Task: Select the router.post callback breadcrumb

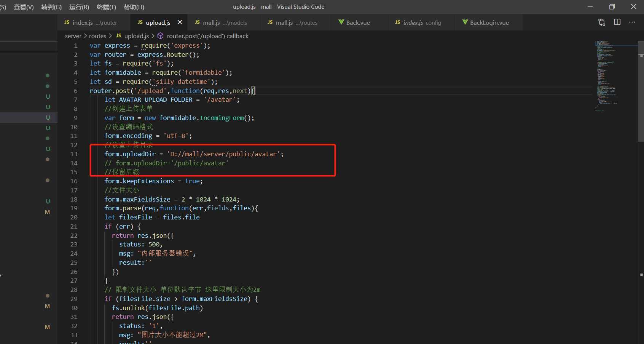Action: tap(207, 36)
